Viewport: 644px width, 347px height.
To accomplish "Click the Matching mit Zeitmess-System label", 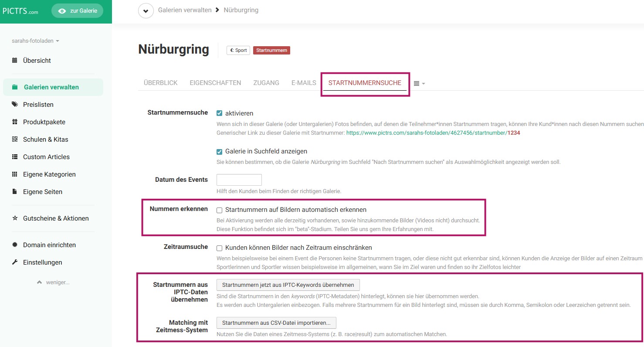I will point(182,326).
